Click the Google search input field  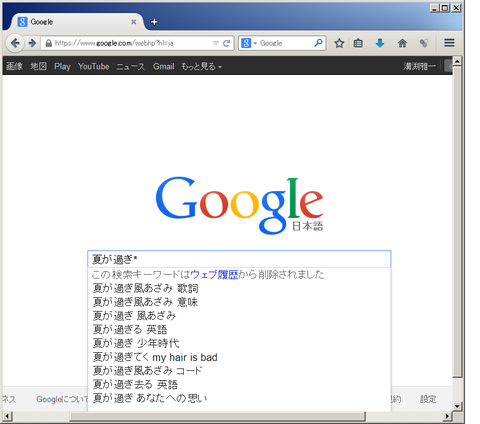[x=239, y=259]
